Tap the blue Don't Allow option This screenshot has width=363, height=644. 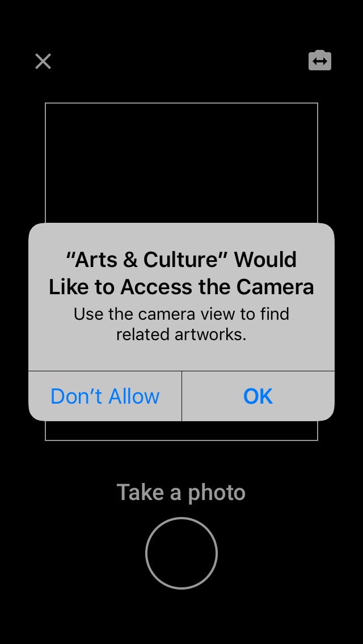point(105,396)
